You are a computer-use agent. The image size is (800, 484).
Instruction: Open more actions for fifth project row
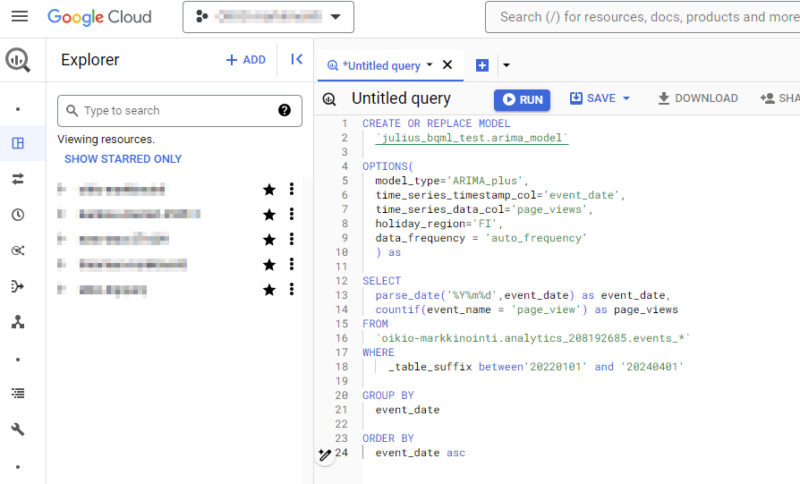[x=292, y=290]
